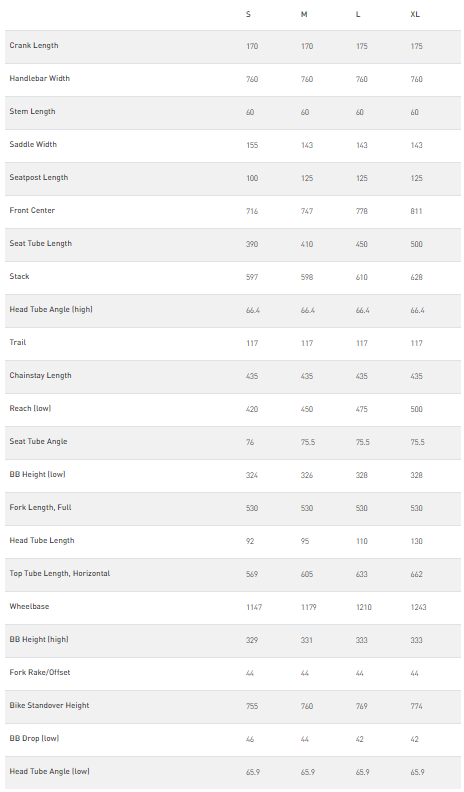Click Front Center value 811

tap(416, 211)
